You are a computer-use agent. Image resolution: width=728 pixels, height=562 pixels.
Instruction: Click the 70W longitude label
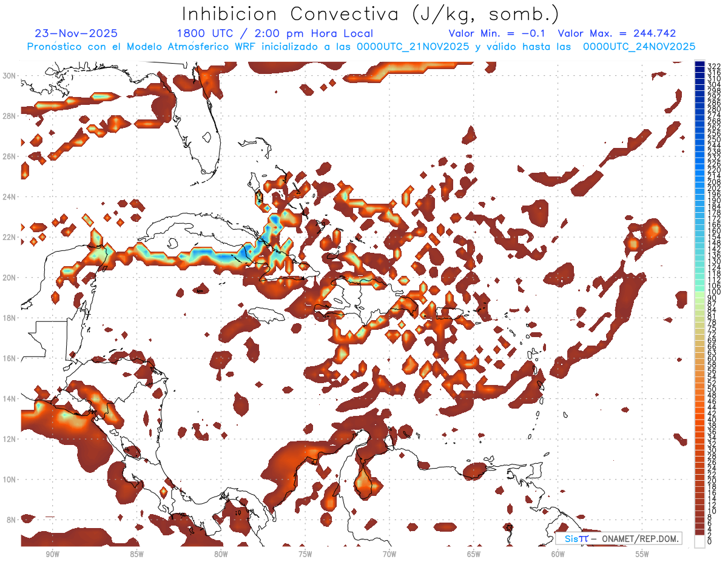click(x=389, y=554)
